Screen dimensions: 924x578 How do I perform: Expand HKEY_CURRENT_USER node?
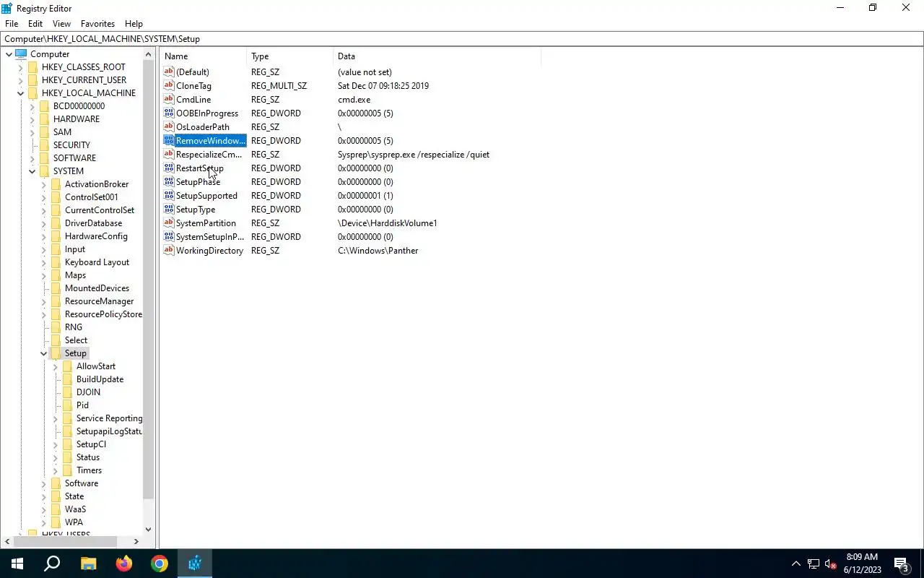pyautogui.click(x=20, y=80)
